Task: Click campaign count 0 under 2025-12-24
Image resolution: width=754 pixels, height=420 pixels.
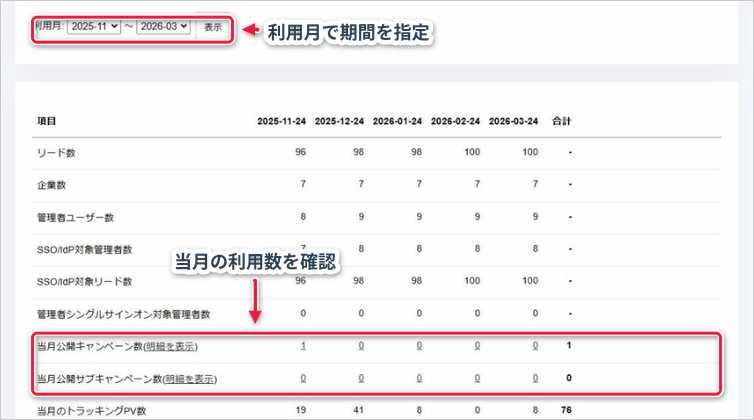Action: [x=361, y=345]
